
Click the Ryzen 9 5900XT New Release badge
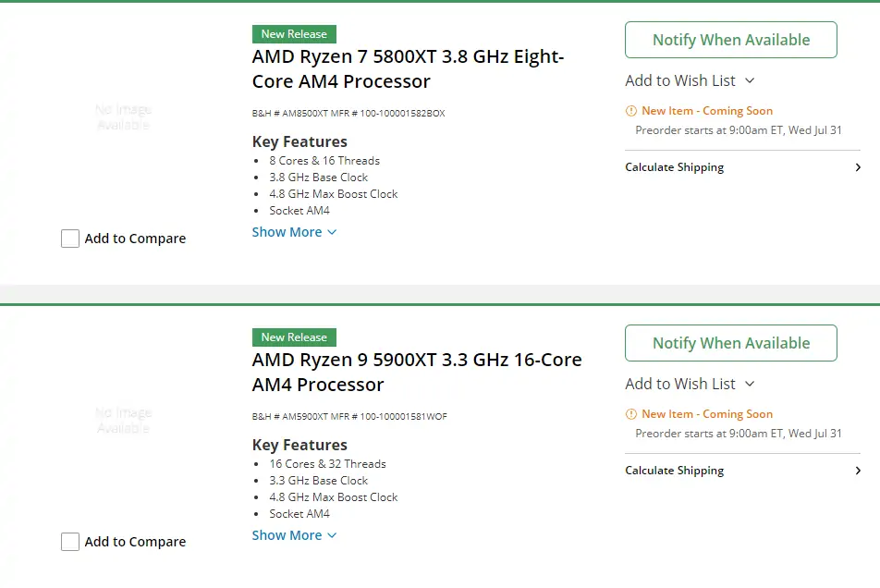(294, 337)
